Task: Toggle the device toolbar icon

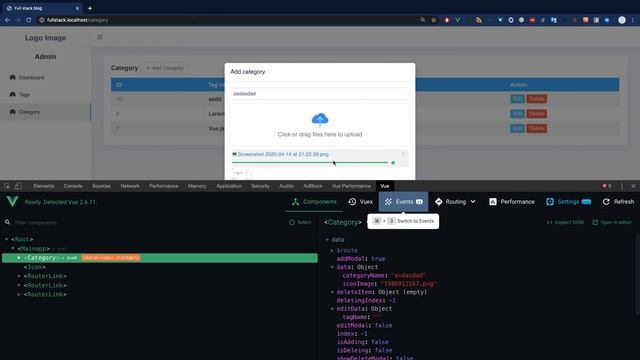Action: (x=18, y=186)
